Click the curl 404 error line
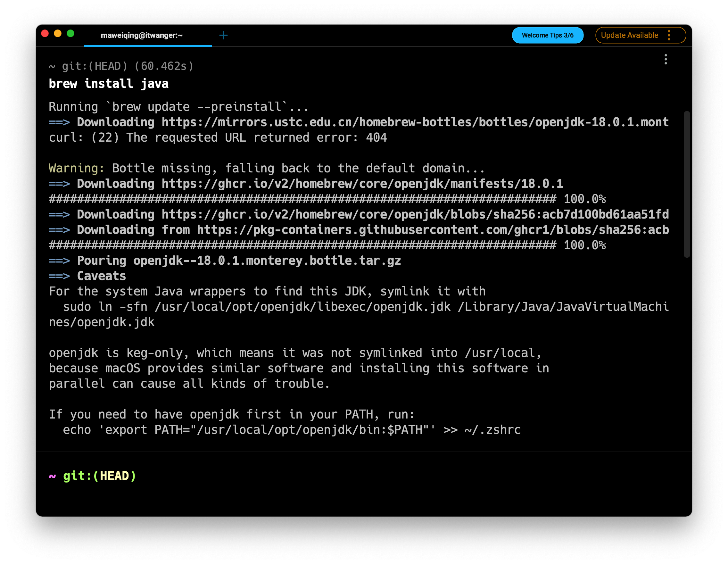 pos(218,138)
